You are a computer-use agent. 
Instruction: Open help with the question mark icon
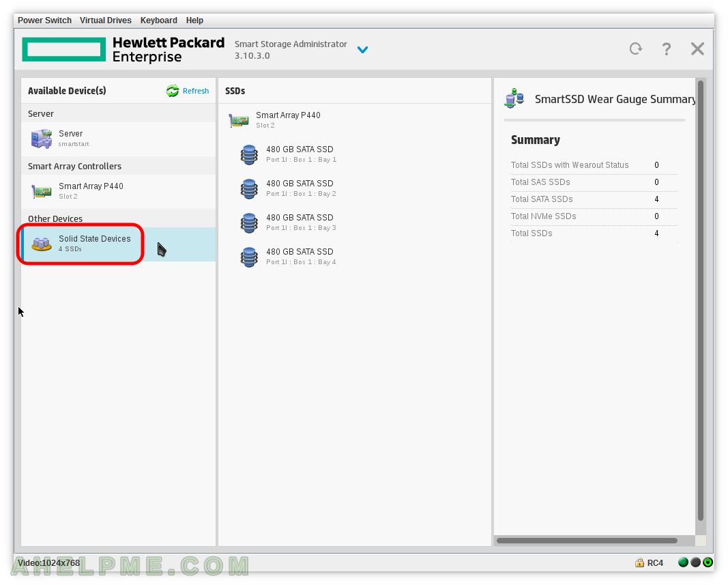666,48
